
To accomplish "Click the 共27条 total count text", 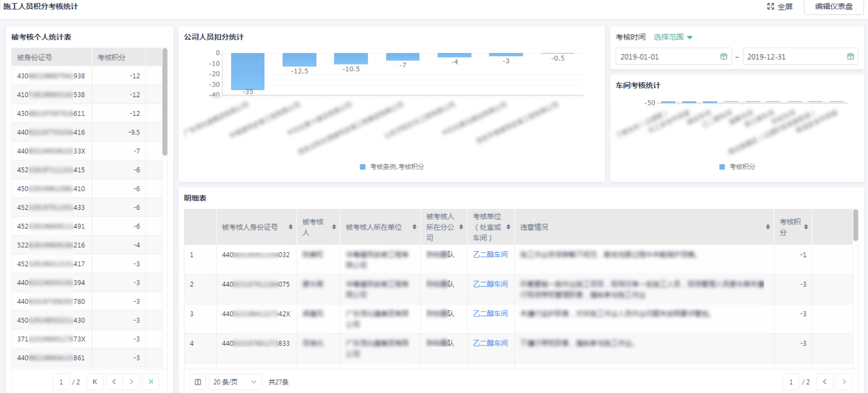I will tap(278, 382).
